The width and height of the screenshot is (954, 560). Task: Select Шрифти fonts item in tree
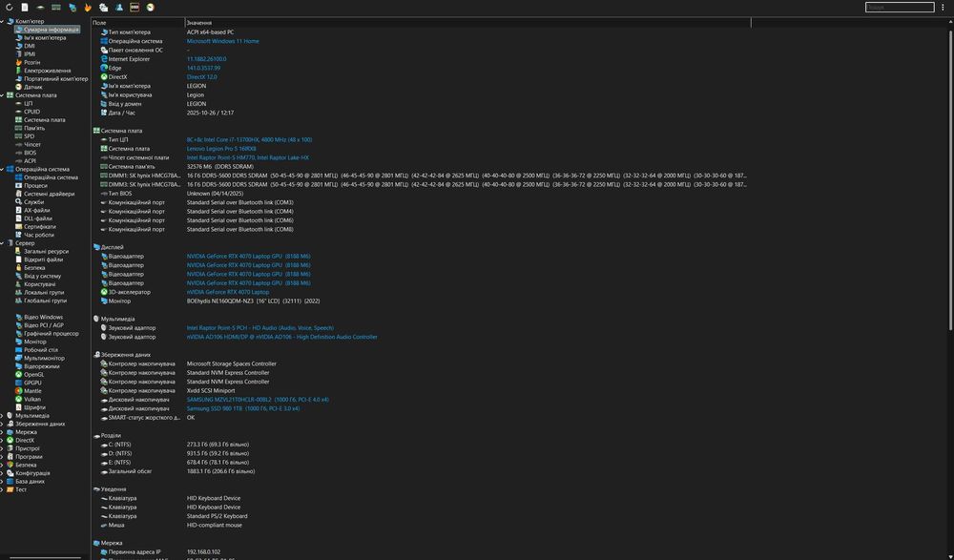pyautogui.click(x=31, y=407)
